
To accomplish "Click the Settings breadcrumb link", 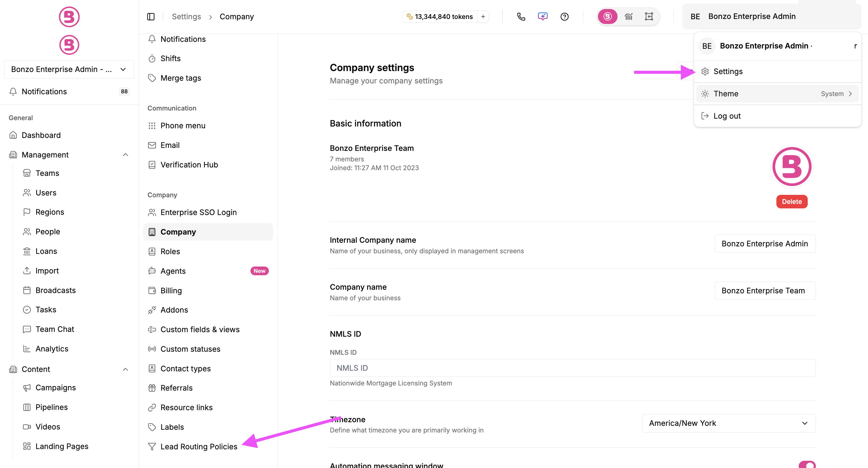I will point(186,17).
